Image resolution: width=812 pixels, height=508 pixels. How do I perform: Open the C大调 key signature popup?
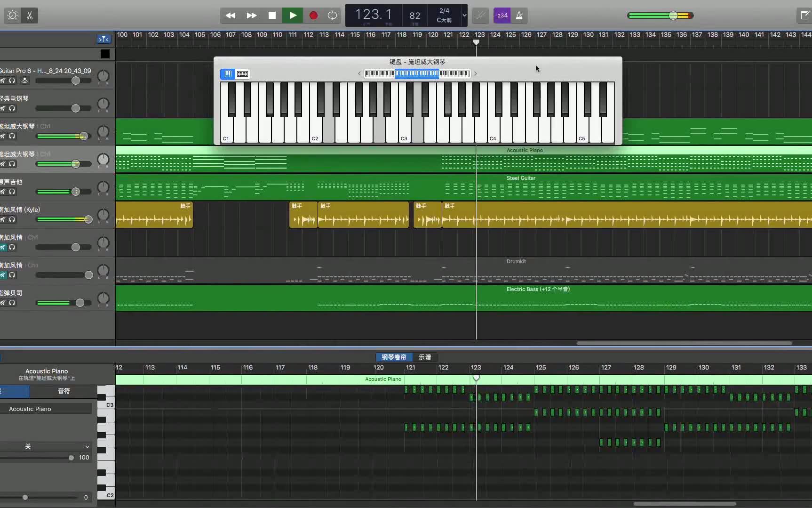click(444, 20)
